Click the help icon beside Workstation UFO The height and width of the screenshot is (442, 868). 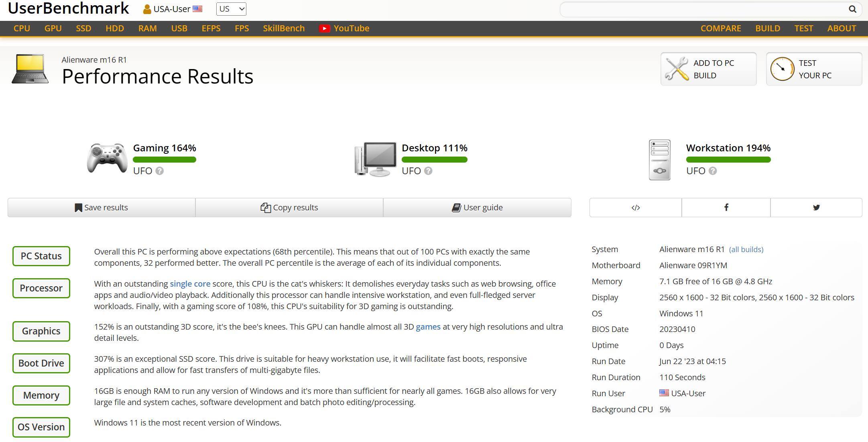(712, 171)
